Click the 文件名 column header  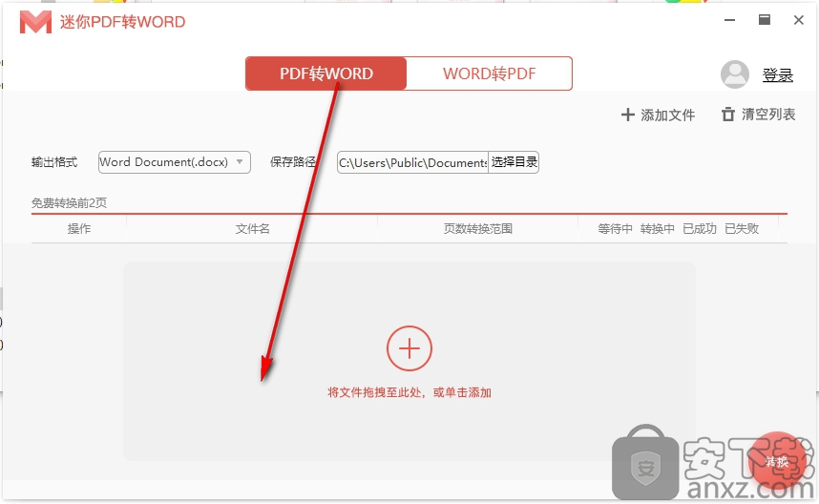[252, 229]
